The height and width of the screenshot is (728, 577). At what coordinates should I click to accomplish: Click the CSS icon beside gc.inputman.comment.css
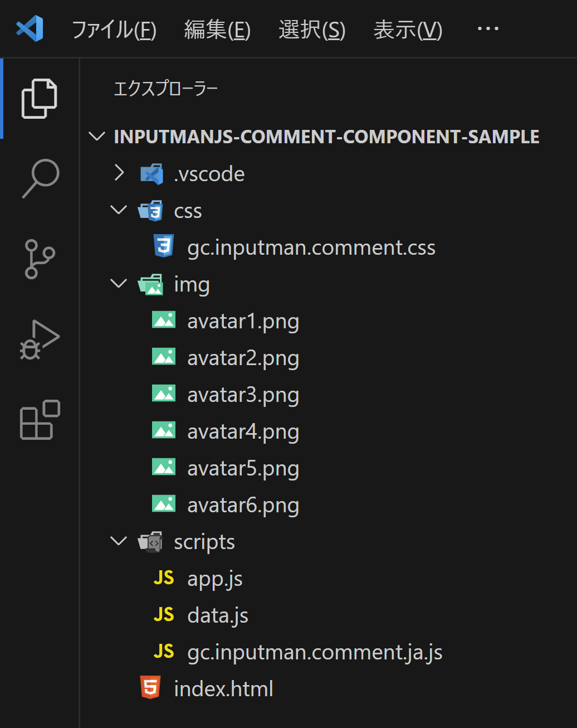tap(163, 247)
